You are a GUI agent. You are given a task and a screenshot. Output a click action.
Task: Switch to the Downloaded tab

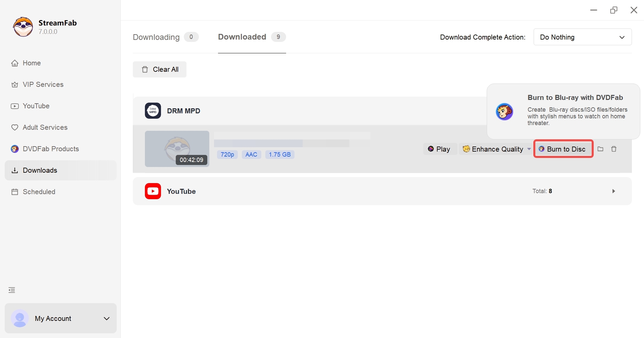[241, 37]
